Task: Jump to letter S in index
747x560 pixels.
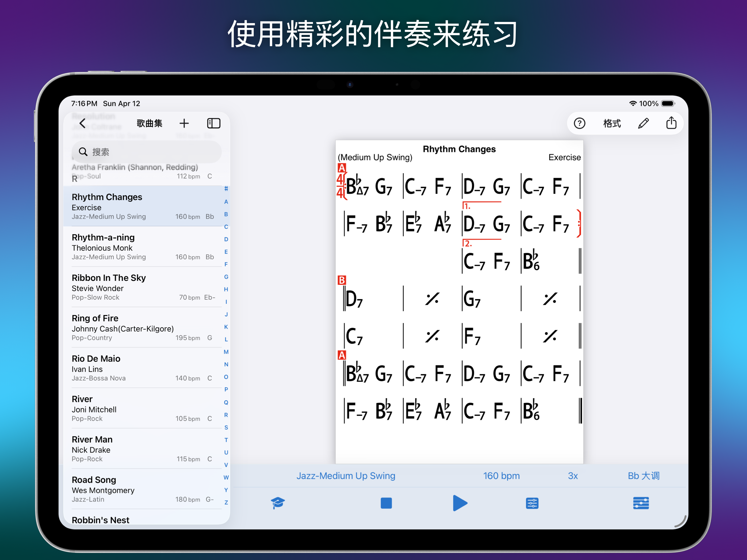Action: 226,427
